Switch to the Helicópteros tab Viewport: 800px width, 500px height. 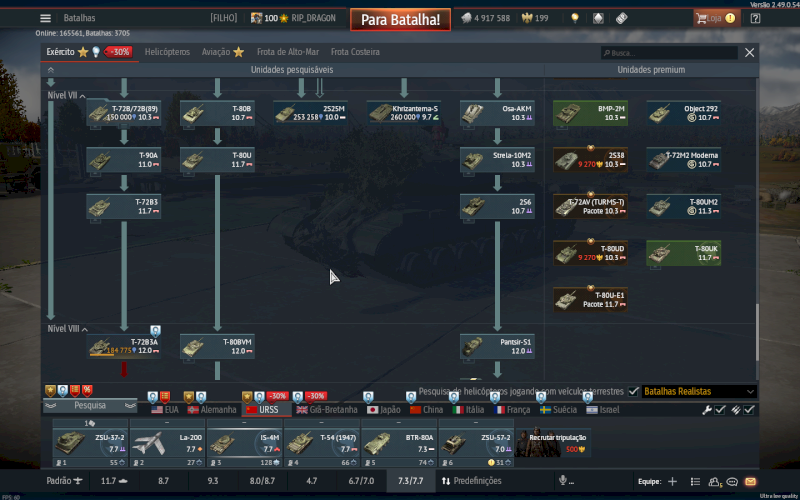point(167,52)
